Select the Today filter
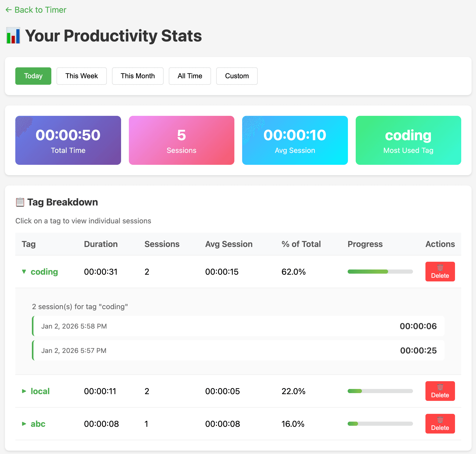Image resolution: width=476 pixels, height=454 pixels. click(x=33, y=76)
